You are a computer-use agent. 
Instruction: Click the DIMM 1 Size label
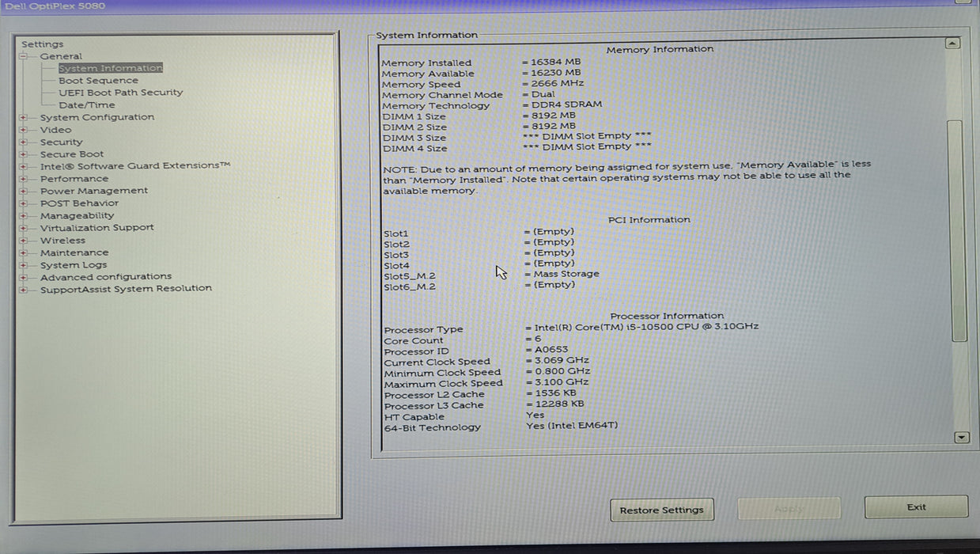[414, 116]
